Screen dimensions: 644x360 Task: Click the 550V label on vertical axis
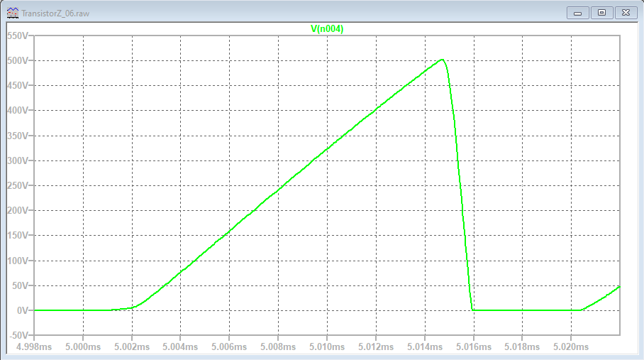coord(18,36)
